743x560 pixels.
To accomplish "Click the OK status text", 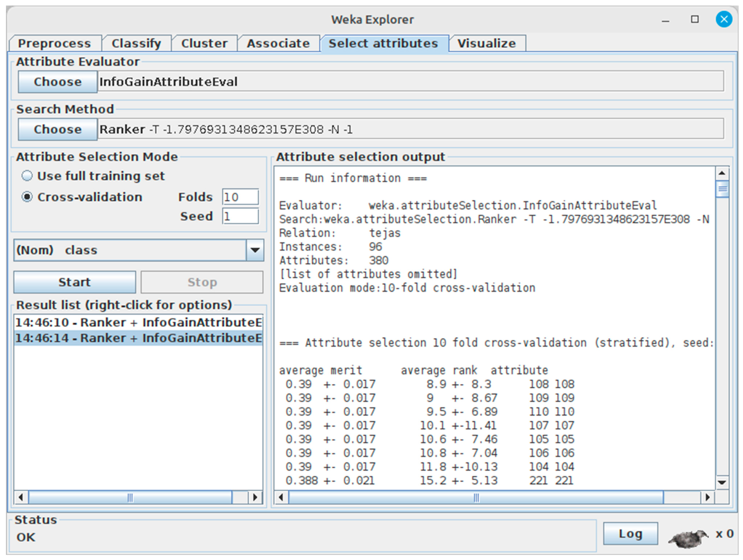I will pos(26,537).
